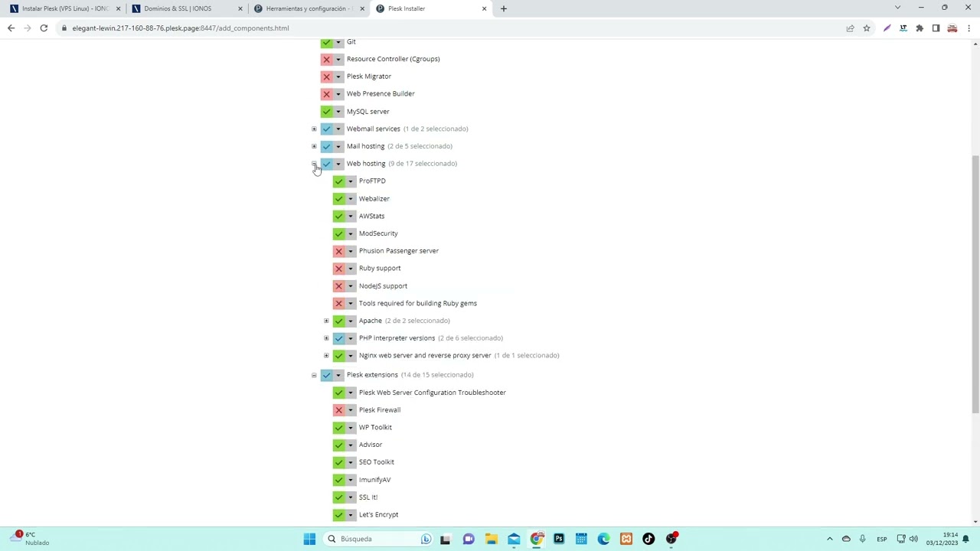Expand PHP interpreter versions subgroup
This screenshot has height=551, width=980.
click(x=326, y=338)
